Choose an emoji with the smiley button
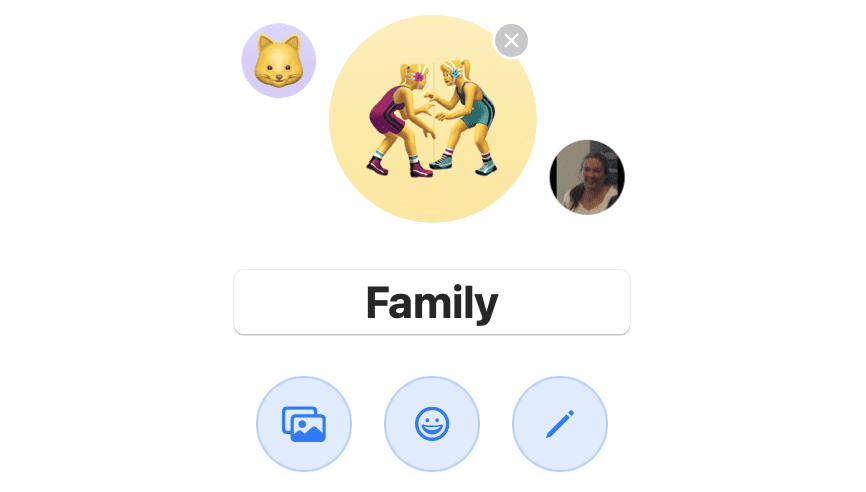 point(432,424)
